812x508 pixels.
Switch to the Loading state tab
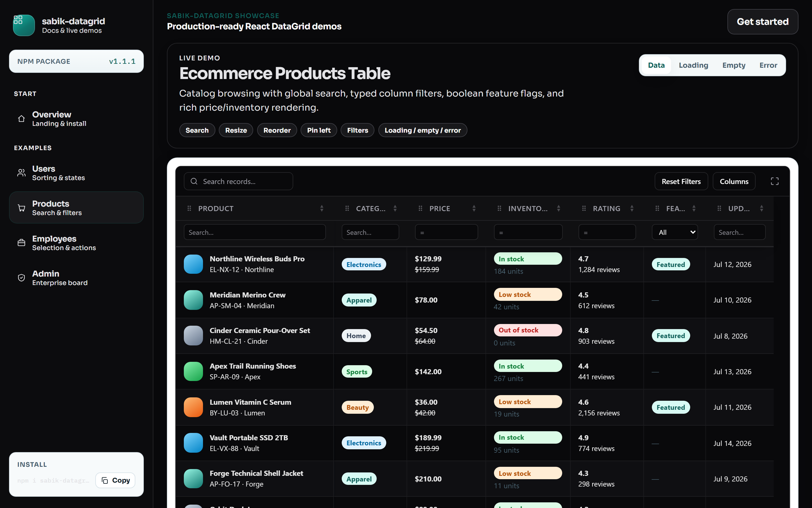tap(693, 65)
